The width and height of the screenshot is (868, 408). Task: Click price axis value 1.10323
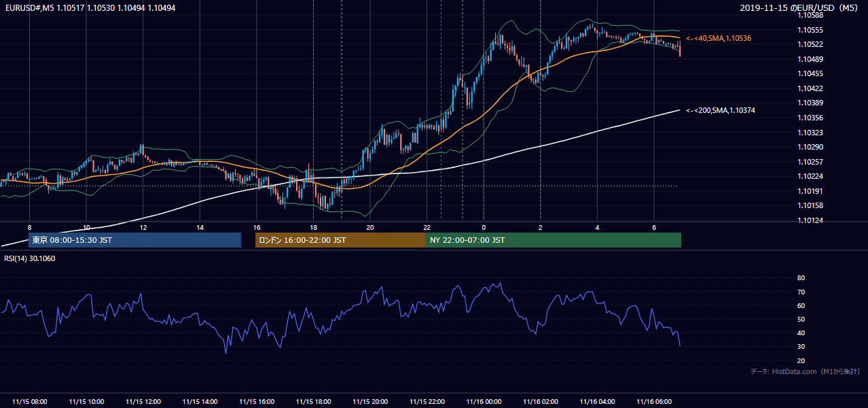tap(810, 133)
